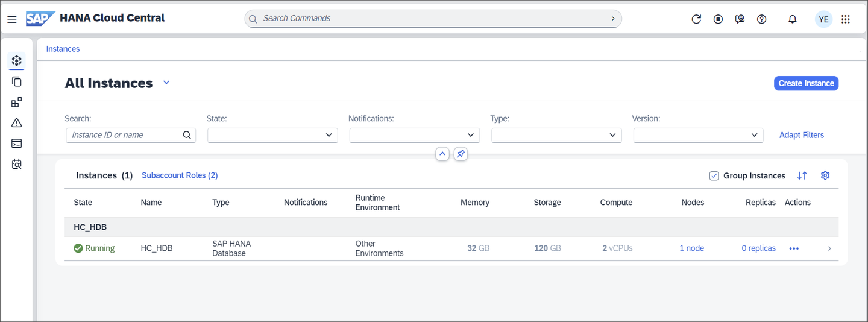Image resolution: width=868 pixels, height=322 pixels.
Task: Open the feedback chat icon
Action: (740, 19)
